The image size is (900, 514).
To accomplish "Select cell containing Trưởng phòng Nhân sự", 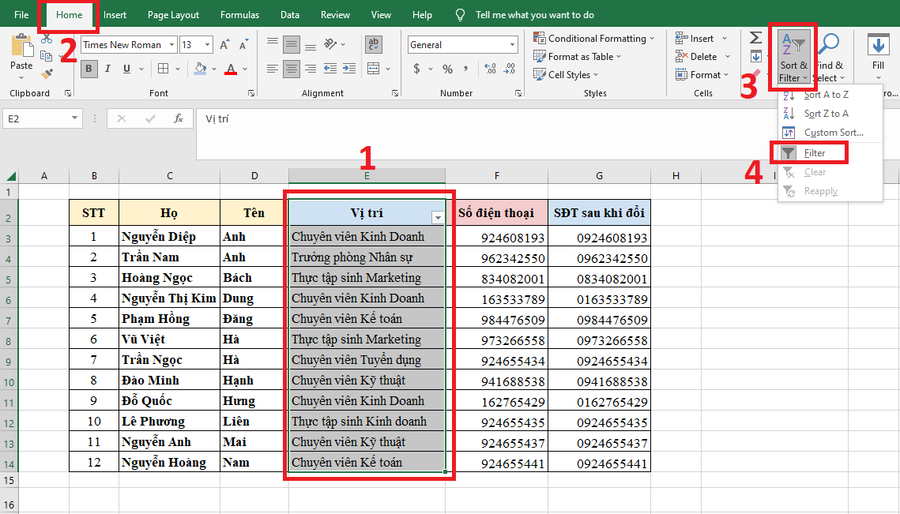I will tap(367, 257).
